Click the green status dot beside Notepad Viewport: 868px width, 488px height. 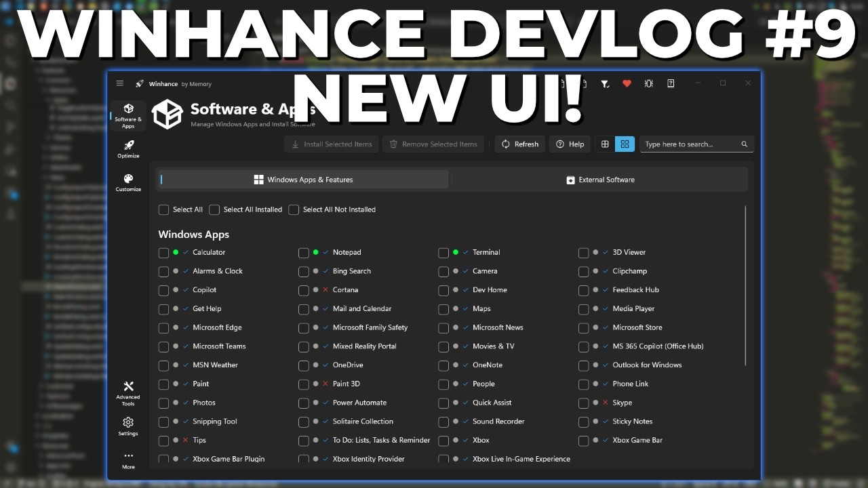click(x=315, y=252)
